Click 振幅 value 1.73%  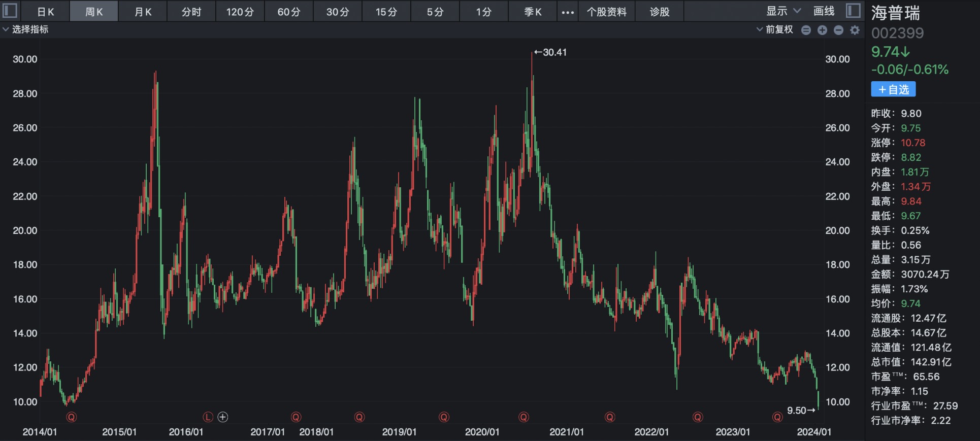(x=914, y=289)
